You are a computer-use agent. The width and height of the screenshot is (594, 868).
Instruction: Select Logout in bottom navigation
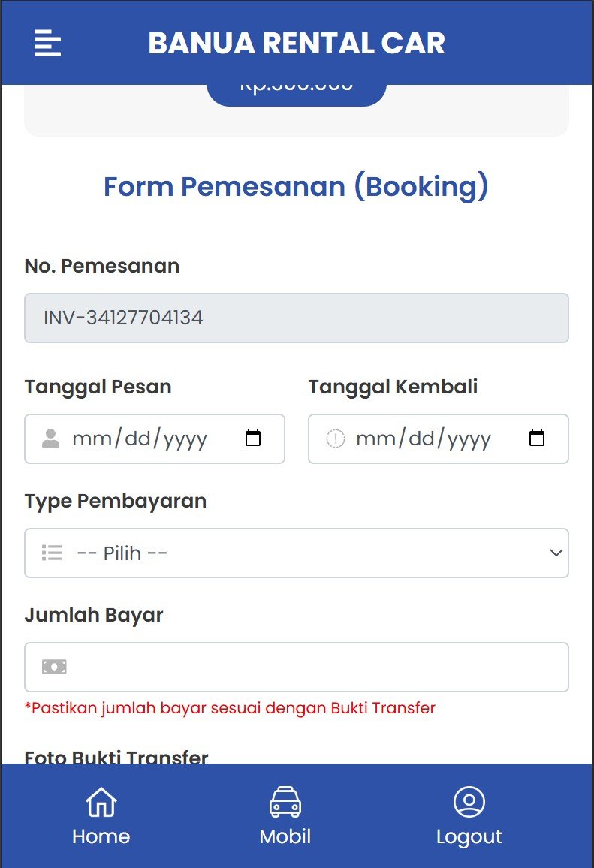point(469,836)
